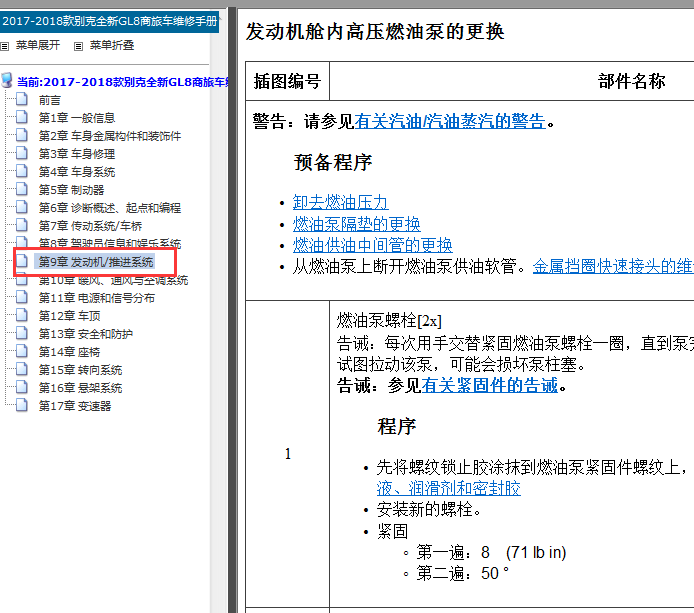Select 第9章 发动机/推进系统
The image size is (694, 613).
[96, 262]
